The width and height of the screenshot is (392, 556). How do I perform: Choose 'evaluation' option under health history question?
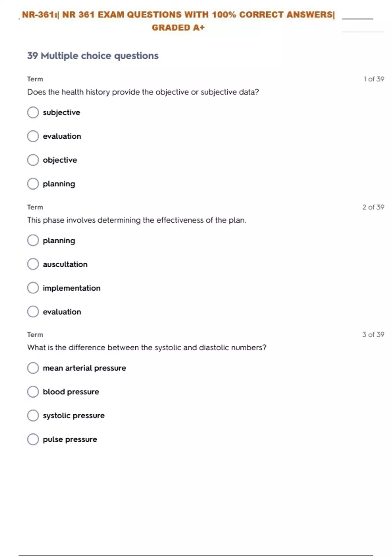[33, 136]
